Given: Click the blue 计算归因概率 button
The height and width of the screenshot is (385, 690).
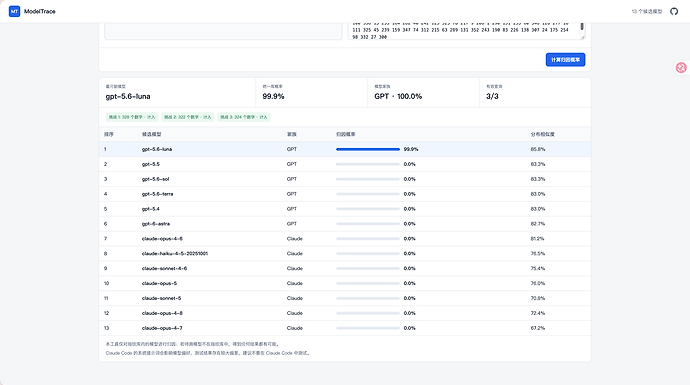Looking at the screenshot, I should point(565,59).
